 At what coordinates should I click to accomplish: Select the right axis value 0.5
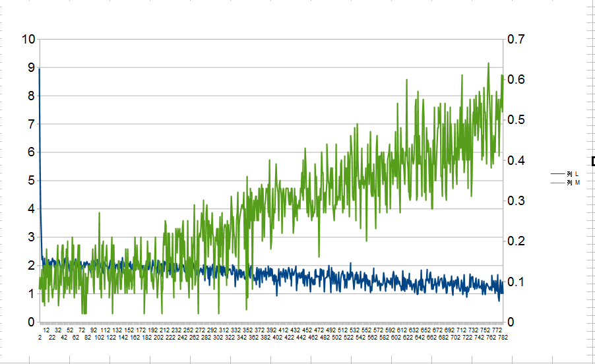click(516, 120)
